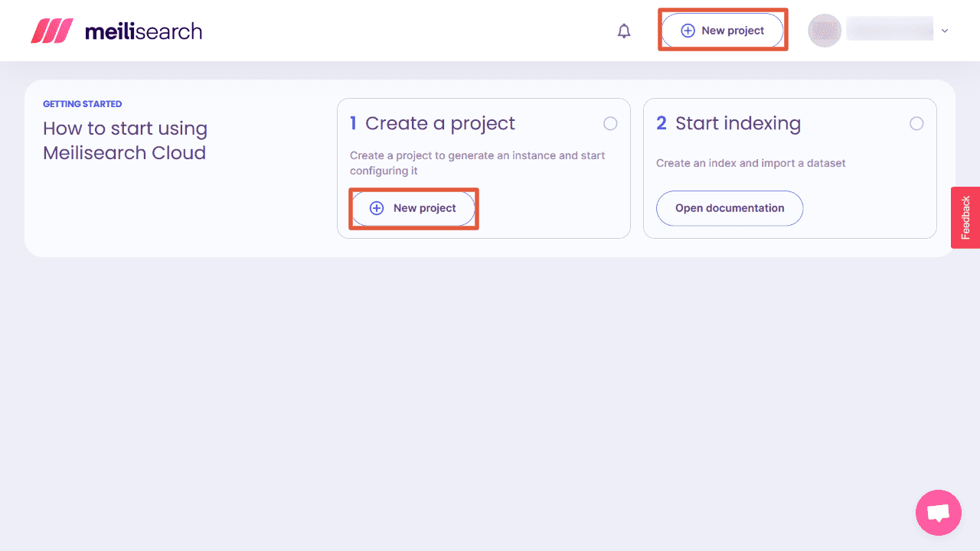The image size is (980, 551).
Task: Click the plus icon in top New project button
Action: click(x=687, y=30)
